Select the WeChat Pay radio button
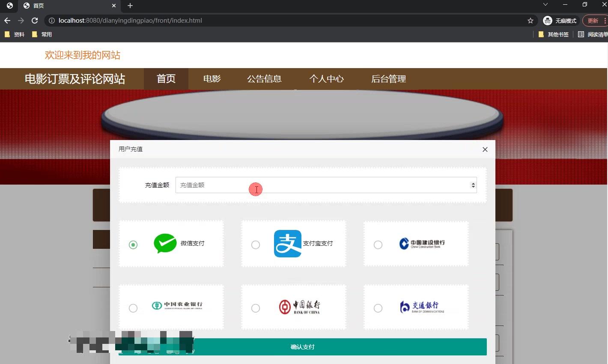 pyautogui.click(x=133, y=245)
